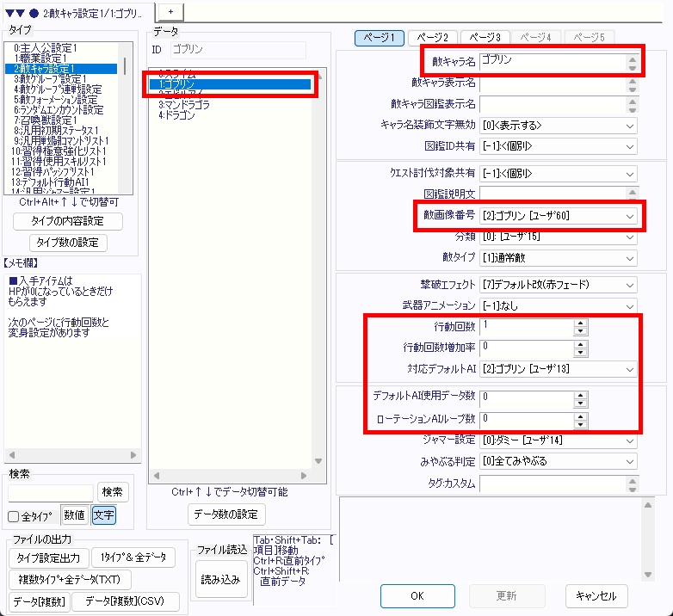Switch to the ページ2 tab
The image size is (673, 616).
[432, 37]
